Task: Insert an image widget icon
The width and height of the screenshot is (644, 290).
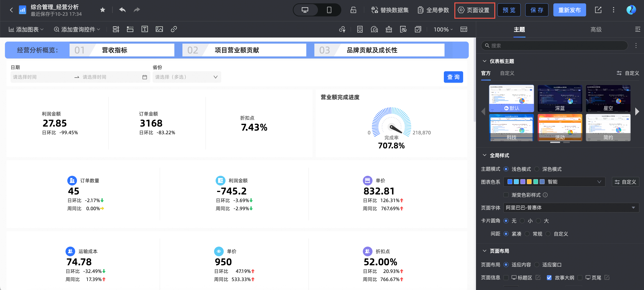Action: tap(159, 29)
